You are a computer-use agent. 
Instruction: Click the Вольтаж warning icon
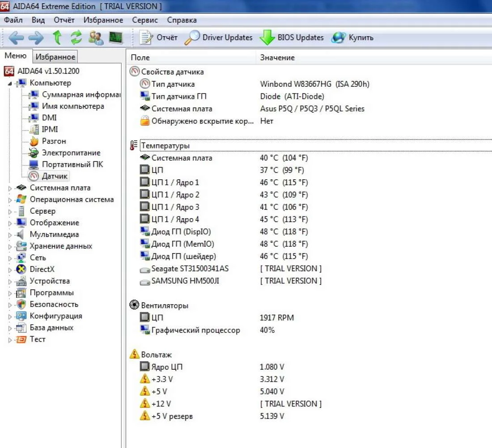134,354
